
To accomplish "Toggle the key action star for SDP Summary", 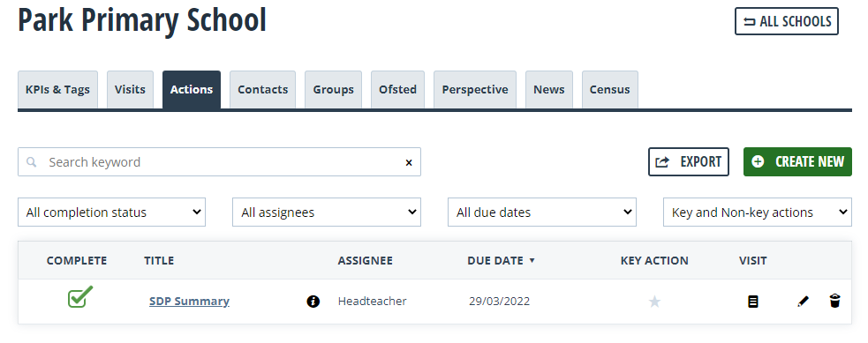I will click(655, 302).
